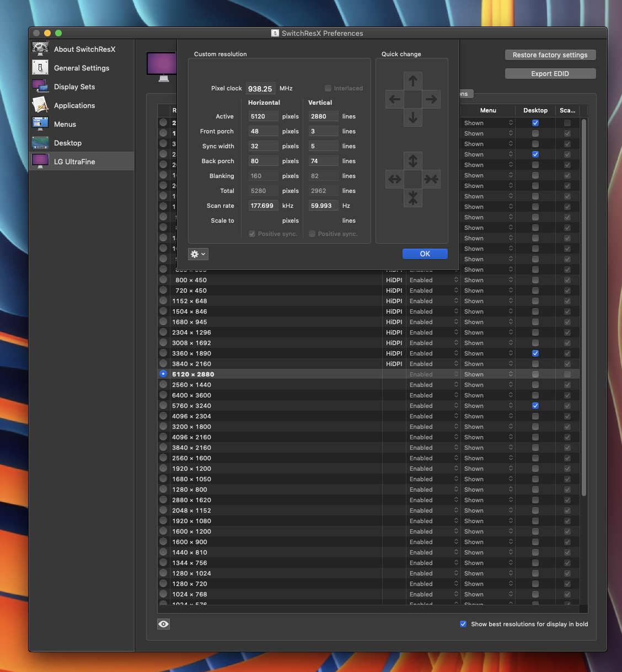Select the LG UltraFine display in the sidebar
Screen dimensions: 622x672
(x=82, y=162)
